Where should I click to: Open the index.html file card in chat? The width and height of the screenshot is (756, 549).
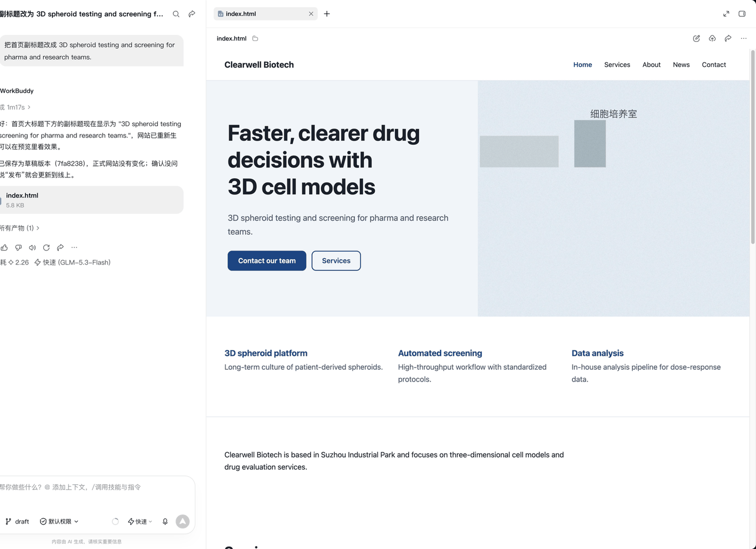[91, 200]
